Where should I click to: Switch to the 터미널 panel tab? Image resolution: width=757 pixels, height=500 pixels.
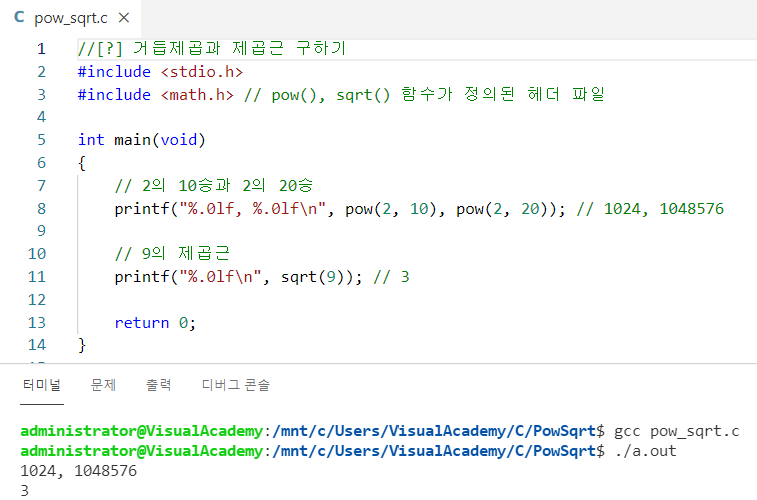point(42,385)
